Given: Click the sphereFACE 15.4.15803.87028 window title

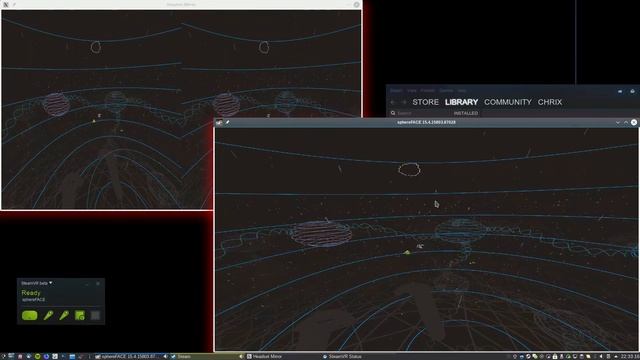Looking at the screenshot, I should (426, 122).
